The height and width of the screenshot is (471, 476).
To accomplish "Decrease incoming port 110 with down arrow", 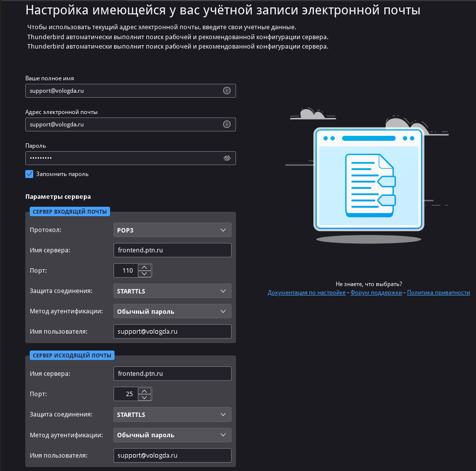I will click(144, 274).
